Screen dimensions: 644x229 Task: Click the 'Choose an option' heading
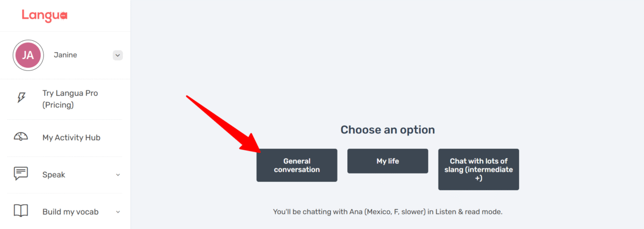pyautogui.click(x=387, y=130)
